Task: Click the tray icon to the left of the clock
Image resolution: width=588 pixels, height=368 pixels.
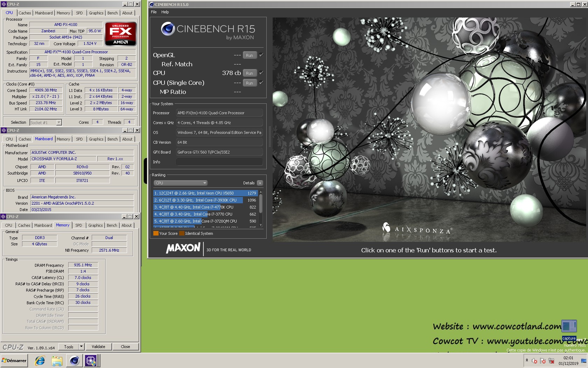Action: click(551, 361)
